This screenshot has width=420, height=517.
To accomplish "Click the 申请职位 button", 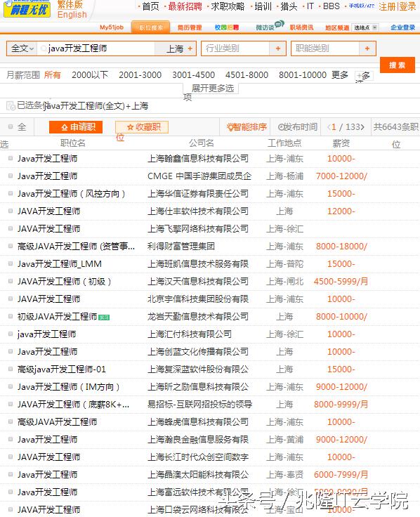I will [76, 127].
